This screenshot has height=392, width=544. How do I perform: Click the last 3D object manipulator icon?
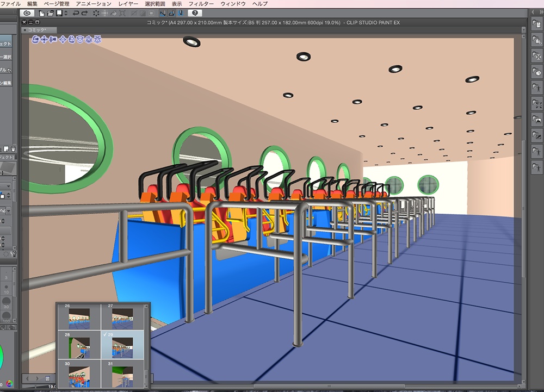tap(97, 40)
